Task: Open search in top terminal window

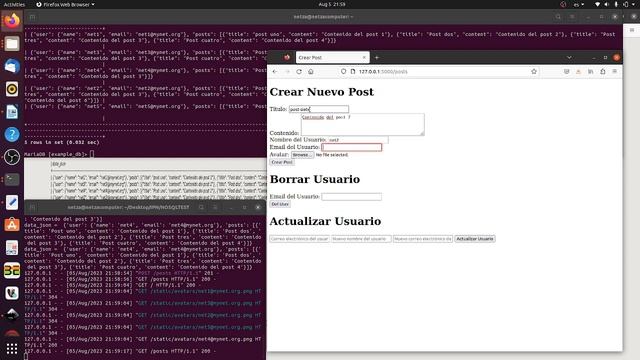Action: point(558,17)
